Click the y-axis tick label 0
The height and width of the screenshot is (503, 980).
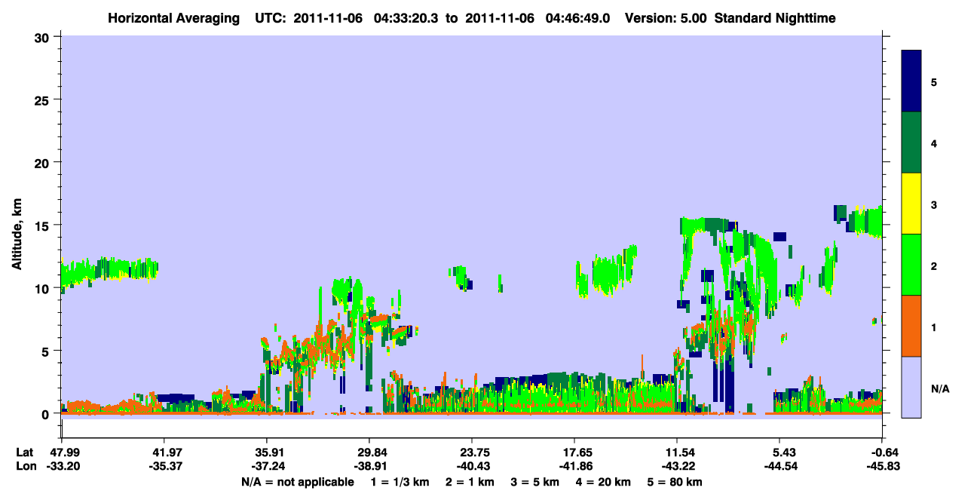[x=47, y=414]
